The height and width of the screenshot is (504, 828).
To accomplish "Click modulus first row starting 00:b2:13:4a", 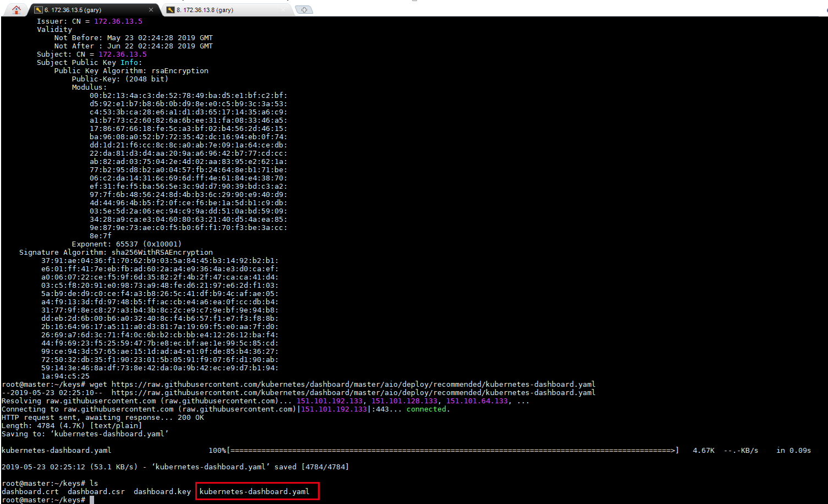I will pyautogui.click(x=189, y=95).
